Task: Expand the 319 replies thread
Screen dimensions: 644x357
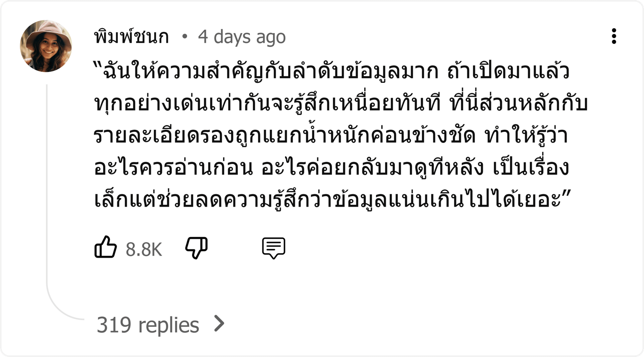Action: tap(160, 324)
